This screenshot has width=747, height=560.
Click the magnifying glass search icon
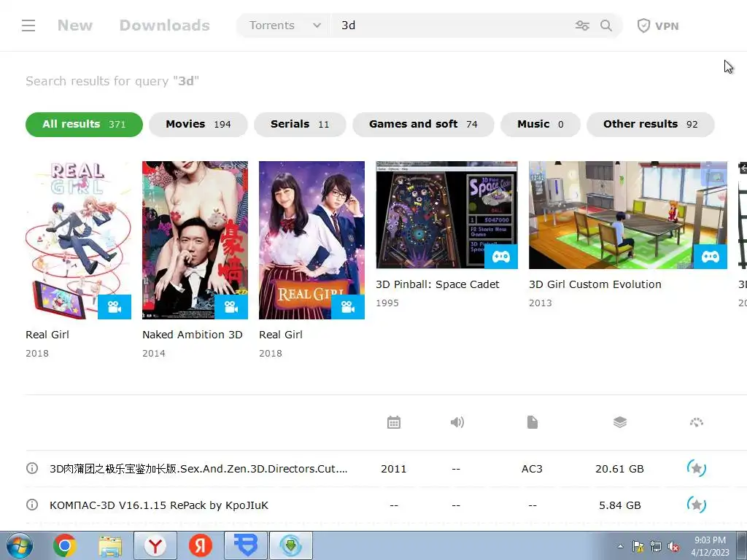coord(606,26)
